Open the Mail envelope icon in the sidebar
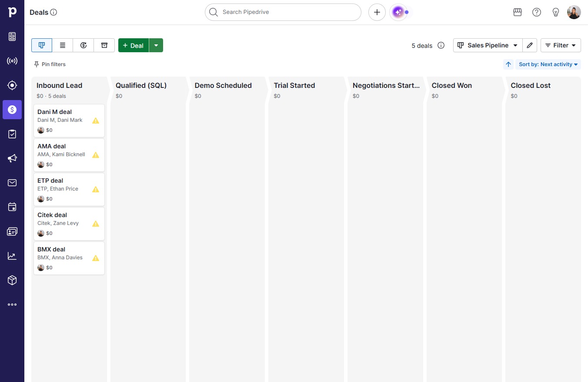The width and height of the screenshot is (588, 382). (x=12, y=183)
